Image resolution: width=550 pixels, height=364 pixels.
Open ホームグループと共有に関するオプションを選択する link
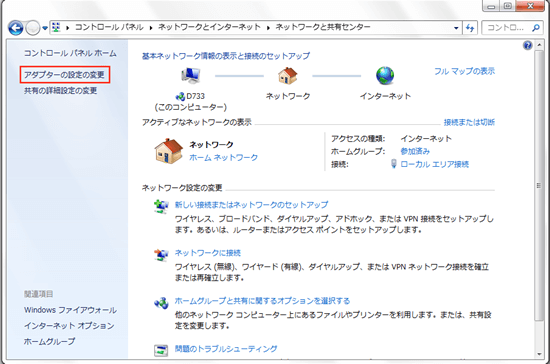pos(262,301)
